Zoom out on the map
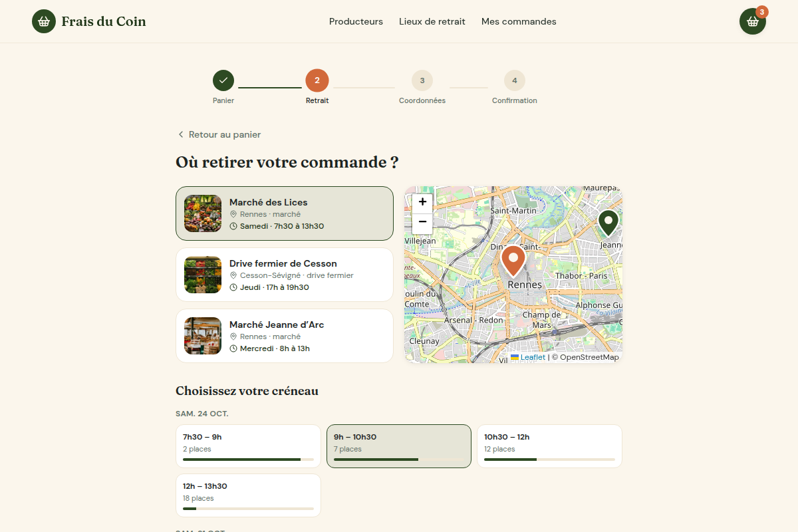Viewport: 798px width, 532px height. (x=422, y=222)
